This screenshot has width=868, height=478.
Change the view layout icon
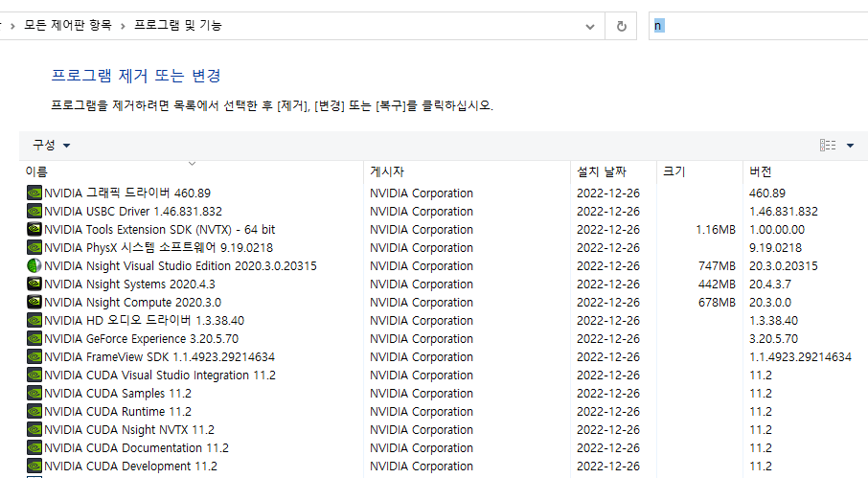828,146
